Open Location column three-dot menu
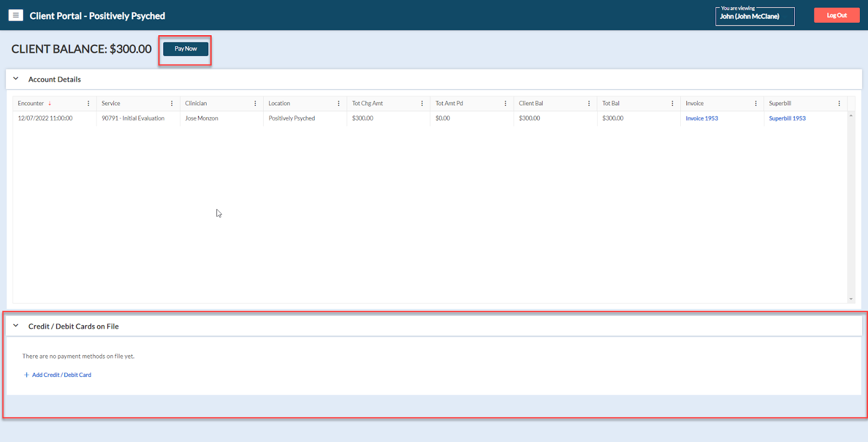Image resolution: width=868 pixels, height=442 pixels. pos(339,103)
